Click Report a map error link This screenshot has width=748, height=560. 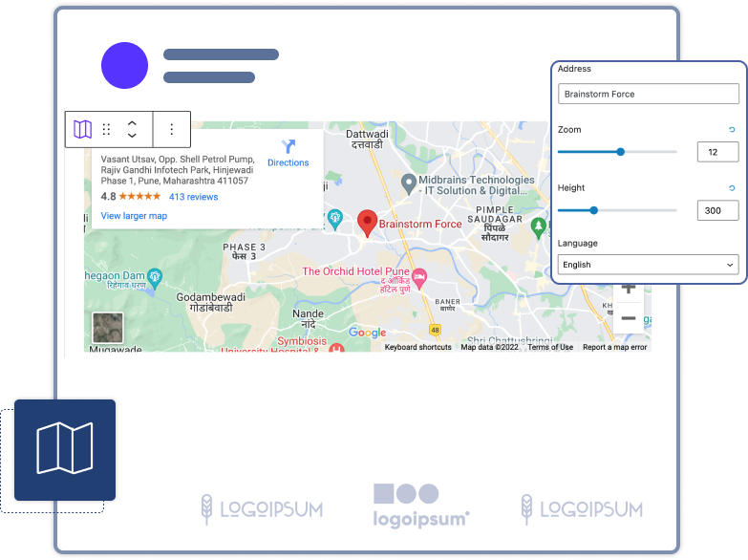click(x=615, y=347)
